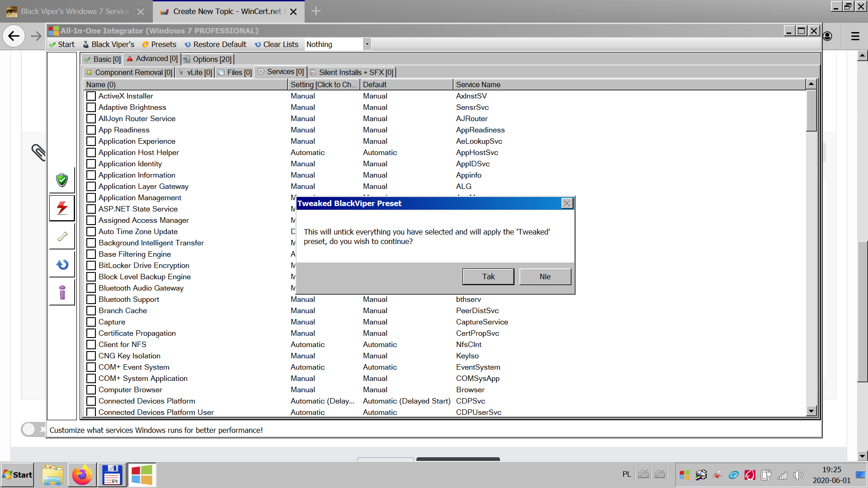Check the ActiveX Installer checkbox
868x488 pixels.
[91, 96]
